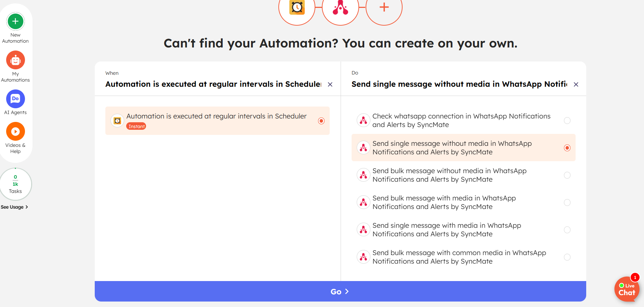Click the Scheduler alarm clock step icon
This screenshot has height=307, width=644.
[x=297, y=8]
